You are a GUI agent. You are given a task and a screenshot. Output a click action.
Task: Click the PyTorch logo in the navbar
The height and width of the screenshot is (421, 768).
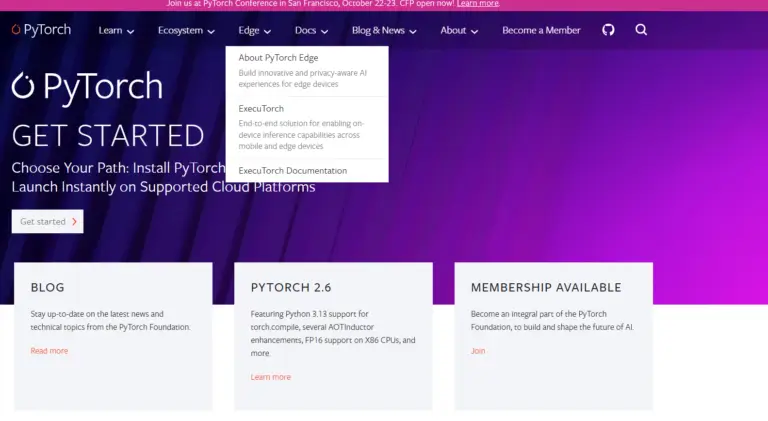pyautogui.click(x=41, y=30)
